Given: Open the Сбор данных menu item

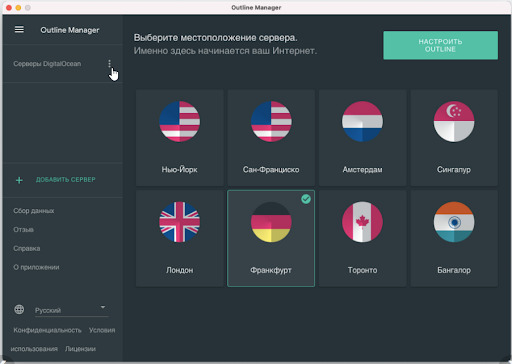Looking at the screenshot, I should [x=34, y=211].
